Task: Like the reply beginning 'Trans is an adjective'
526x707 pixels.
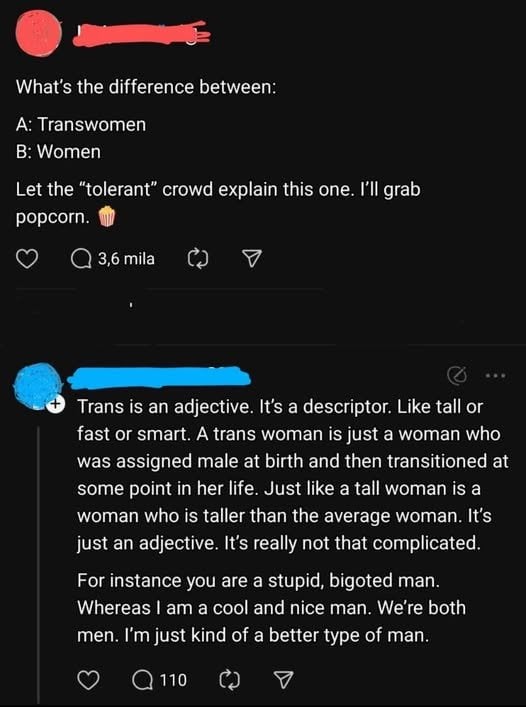Action: [x=88, y=680]
